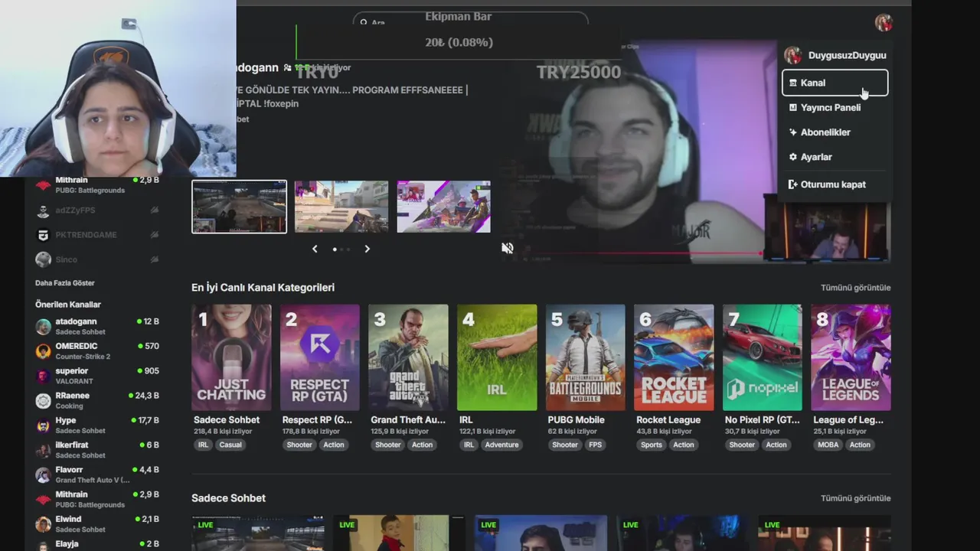Click the Elayja avatar in sidebar
Screen dimensions: 980x551
pos(44,545)
